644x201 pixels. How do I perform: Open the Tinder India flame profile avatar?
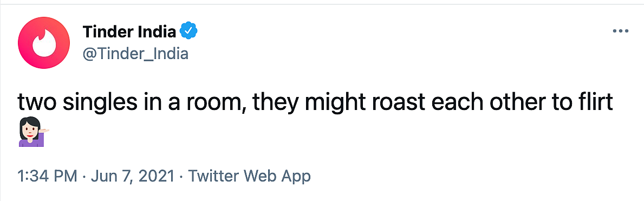pos(44,43)
